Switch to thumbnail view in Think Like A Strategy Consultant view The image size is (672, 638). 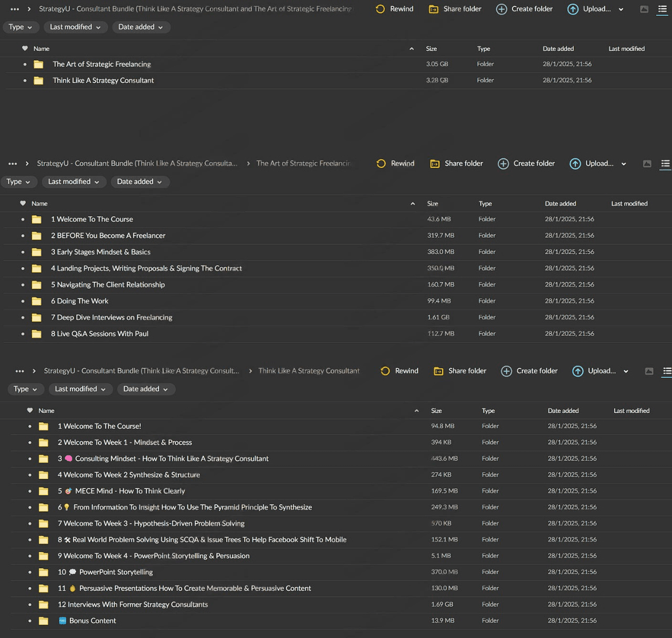pos(649,371)
